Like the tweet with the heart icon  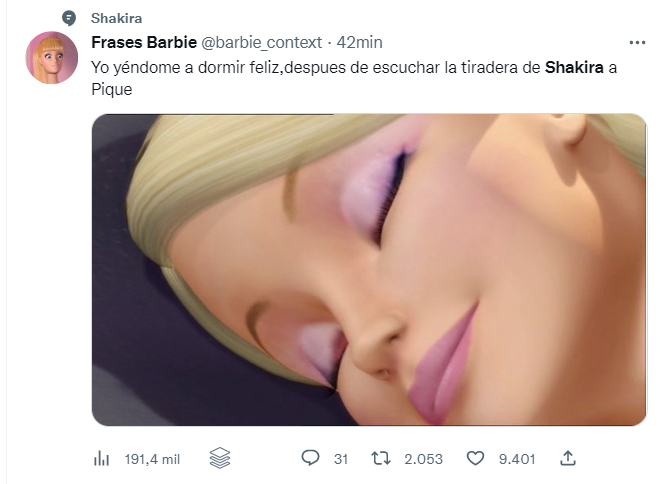click(476, 459)
